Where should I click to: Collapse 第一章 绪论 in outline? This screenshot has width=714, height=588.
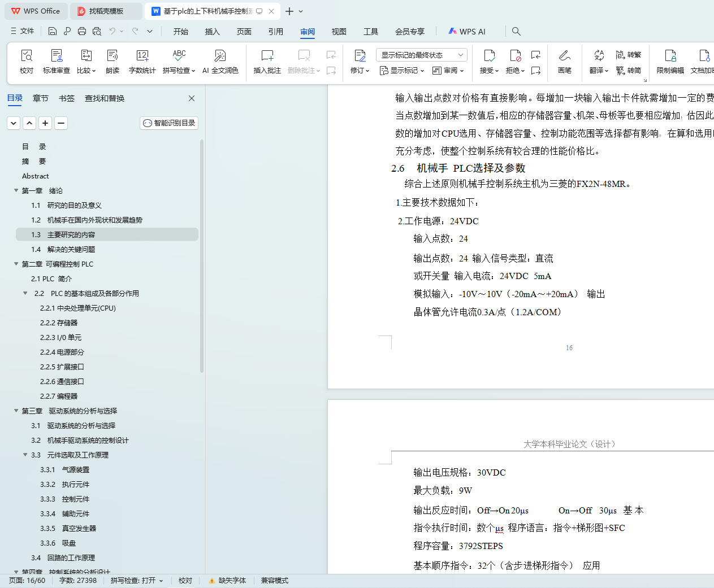point(16,191)
